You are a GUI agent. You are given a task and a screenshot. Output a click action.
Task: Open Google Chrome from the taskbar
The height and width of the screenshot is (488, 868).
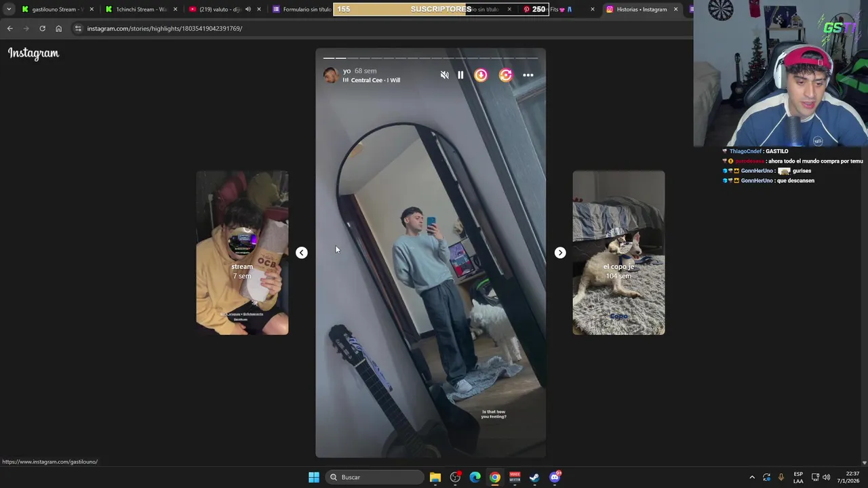click(x=495, y=477)
